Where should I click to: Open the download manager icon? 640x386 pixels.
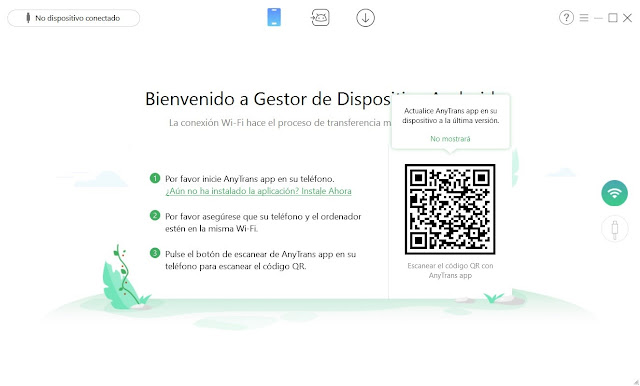365,18
